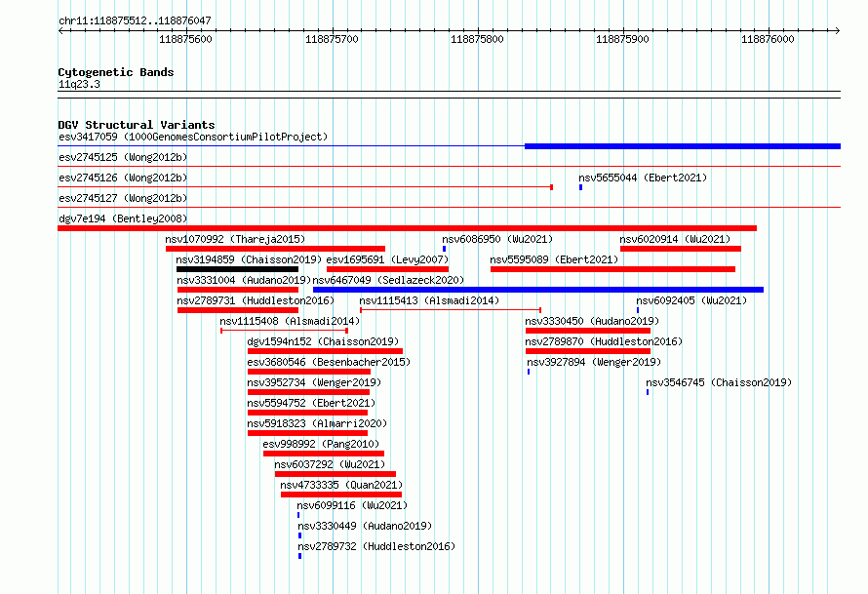Image resolution: width=868 pixels, height=594 pixels.
Task: Select nsv1070992 (Thareja2015) label
Action: point(235,239)
